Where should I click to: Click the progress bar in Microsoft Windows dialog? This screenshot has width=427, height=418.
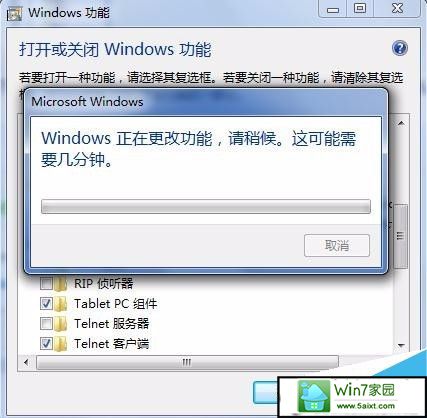pyautogui.click(x=206, y=206)
